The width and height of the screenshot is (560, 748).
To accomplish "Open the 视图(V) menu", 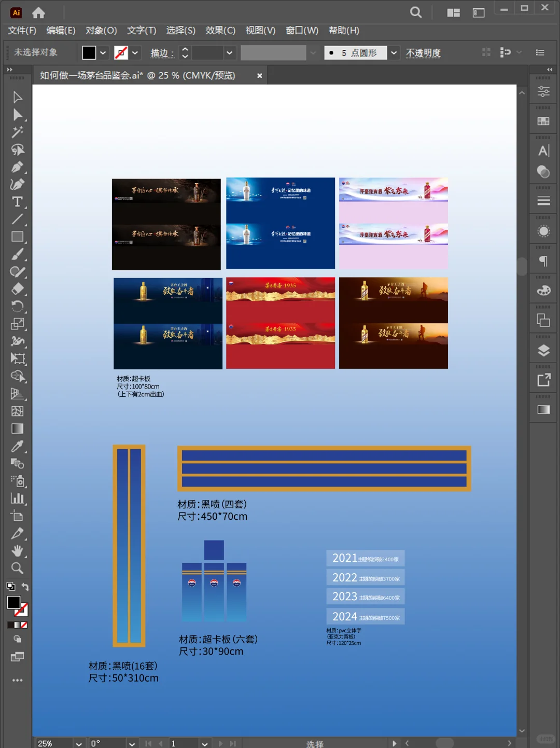I will click(x=260, y=31).
